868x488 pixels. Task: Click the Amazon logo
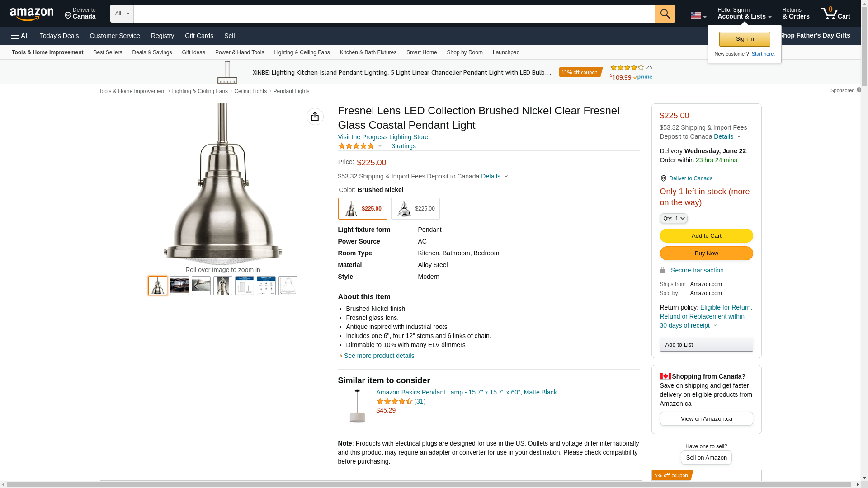click(32, 14)
